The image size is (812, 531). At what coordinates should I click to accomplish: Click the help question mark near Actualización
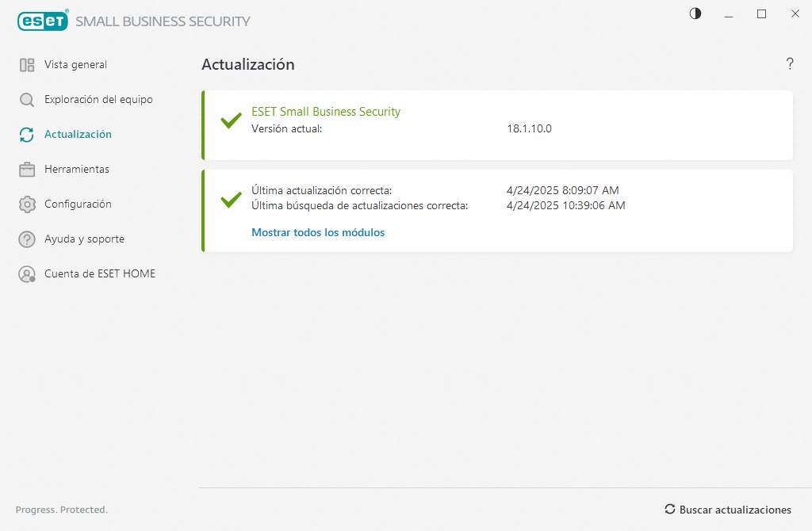tap(790, 64)
